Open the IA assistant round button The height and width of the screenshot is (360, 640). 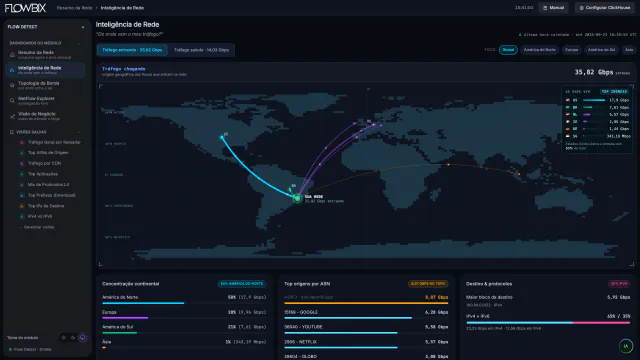coord(626,346)
